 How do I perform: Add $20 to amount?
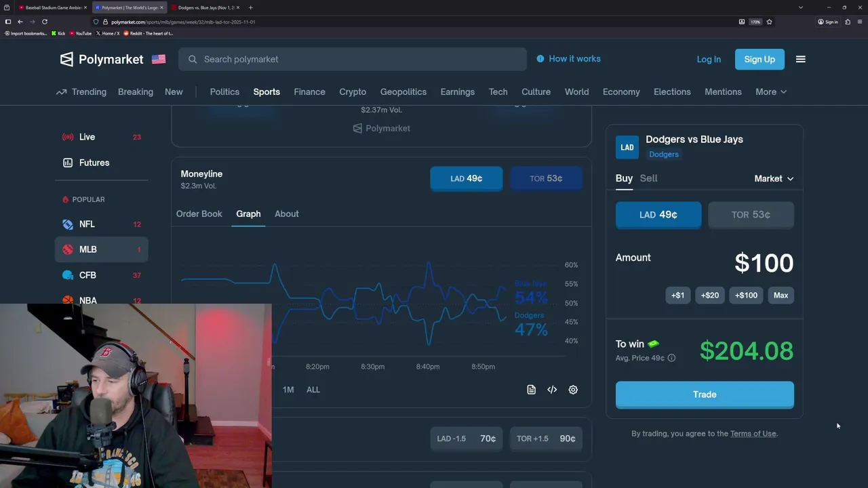(x=710, y=295)
